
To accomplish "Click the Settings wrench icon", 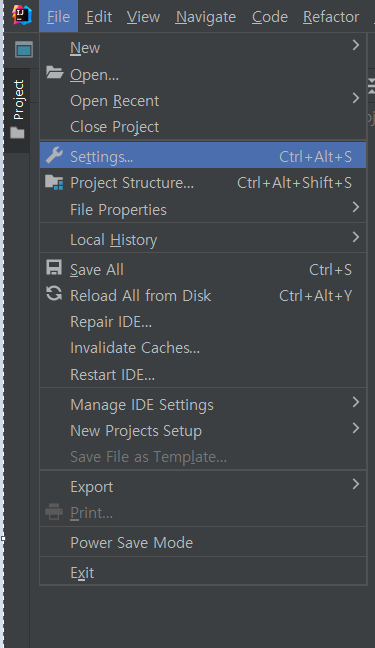I will 54,155.
